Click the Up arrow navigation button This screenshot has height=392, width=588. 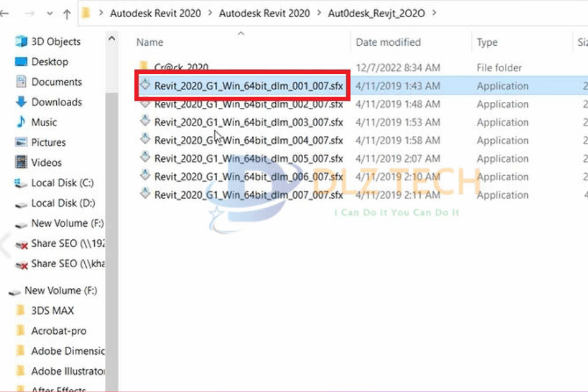67,13
